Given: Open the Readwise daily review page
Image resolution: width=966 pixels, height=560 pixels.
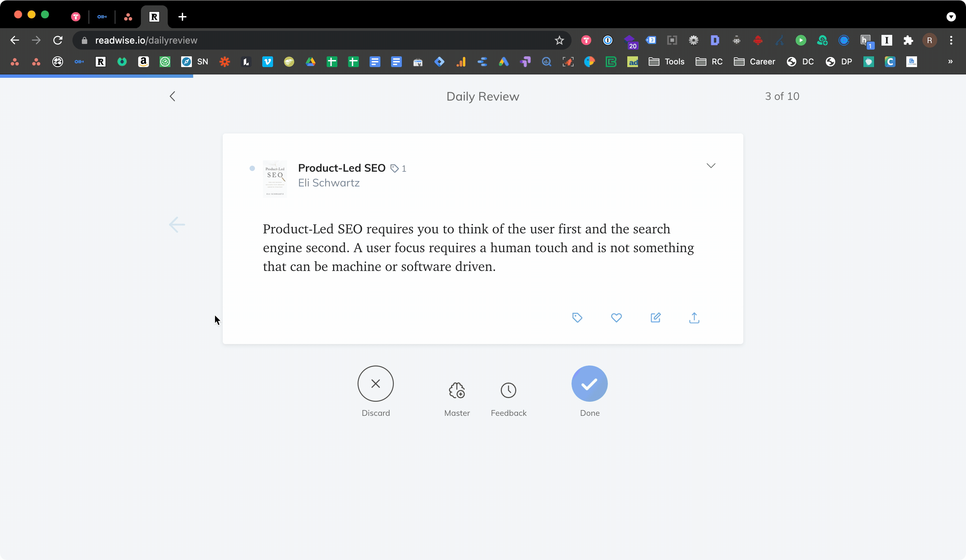Looking at the screenshot, I should click(x=146, y=41).
